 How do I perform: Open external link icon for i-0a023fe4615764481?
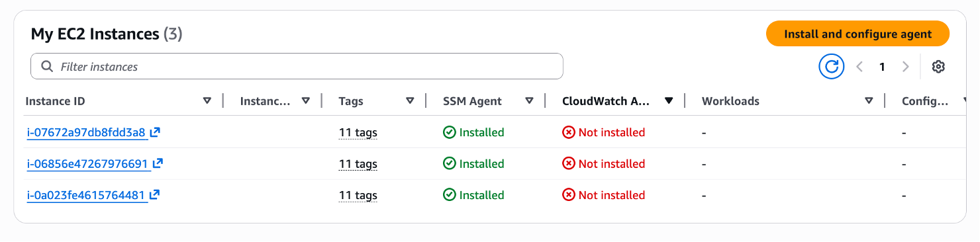pyautogui.click(x=154, y=195)
